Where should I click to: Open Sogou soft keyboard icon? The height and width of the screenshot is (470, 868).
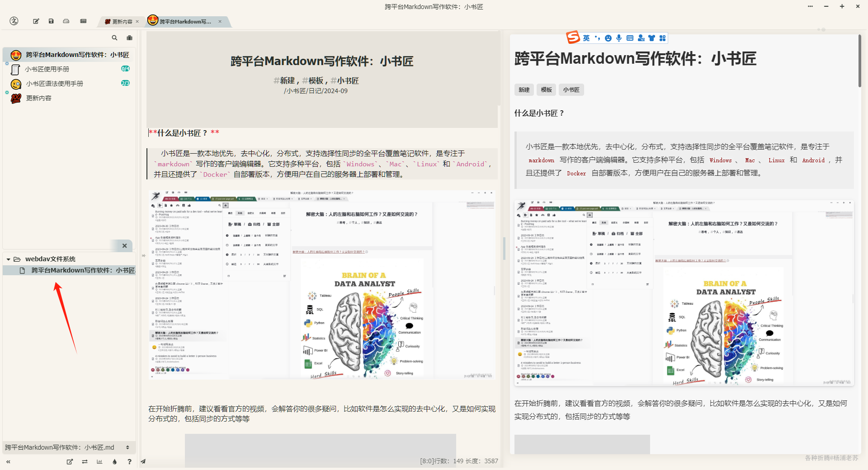(x=630, y=38)
